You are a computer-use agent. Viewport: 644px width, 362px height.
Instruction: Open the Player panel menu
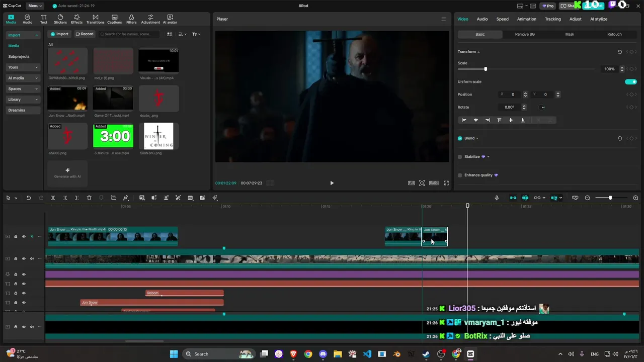click(x=443, y=19)
